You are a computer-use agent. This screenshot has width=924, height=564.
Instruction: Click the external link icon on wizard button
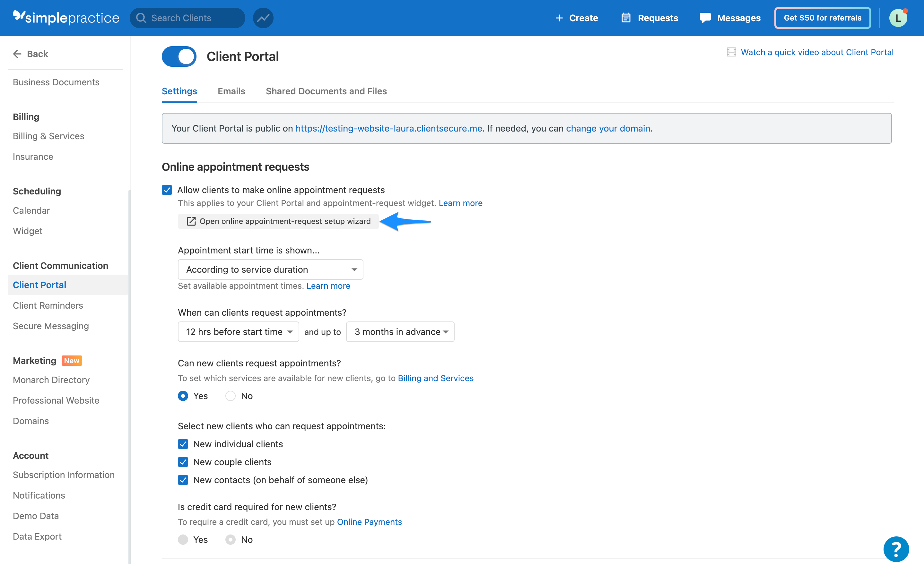pyautogui.click(x=191, y=221)
